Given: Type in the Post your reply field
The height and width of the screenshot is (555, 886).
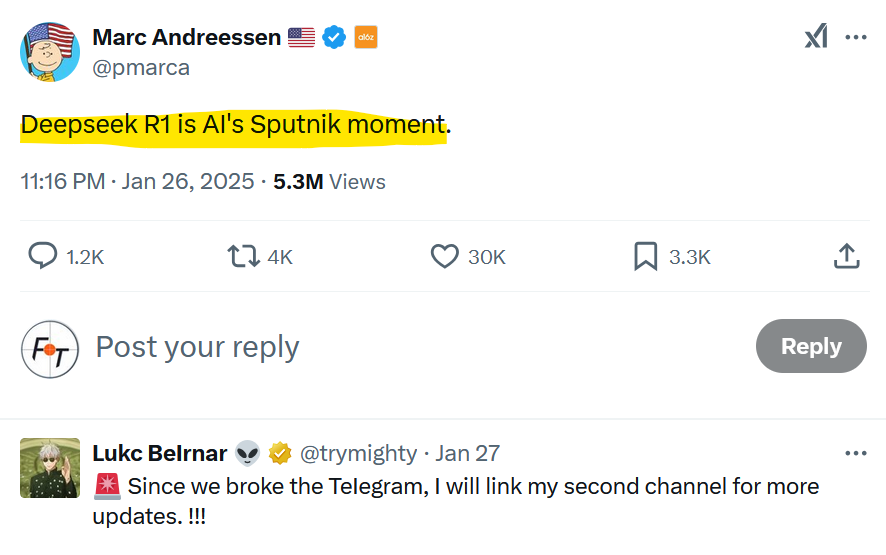Looking at the screenshot, I should point(400,347).
